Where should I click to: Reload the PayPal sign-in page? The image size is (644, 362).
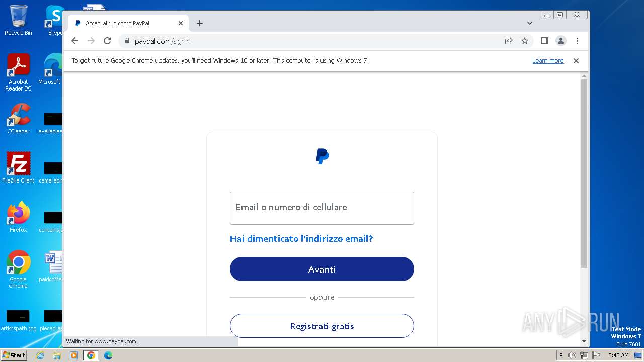(107, 41)
